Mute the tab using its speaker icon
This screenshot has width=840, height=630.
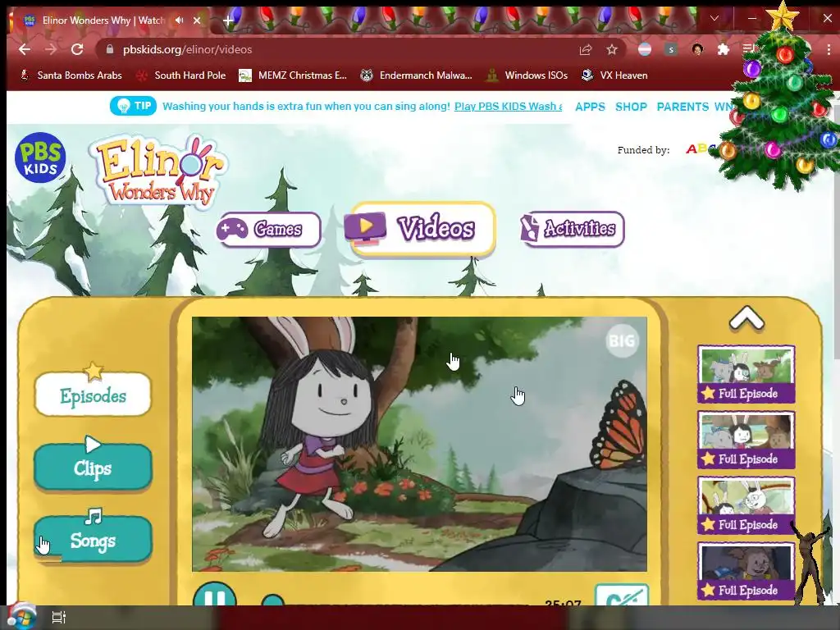point(179,21)
